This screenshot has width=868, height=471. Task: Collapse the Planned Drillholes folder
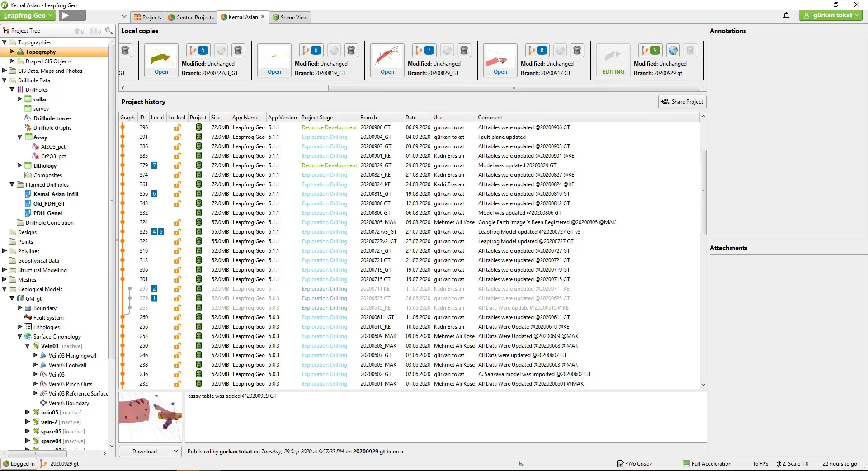[x=12, y=184]
